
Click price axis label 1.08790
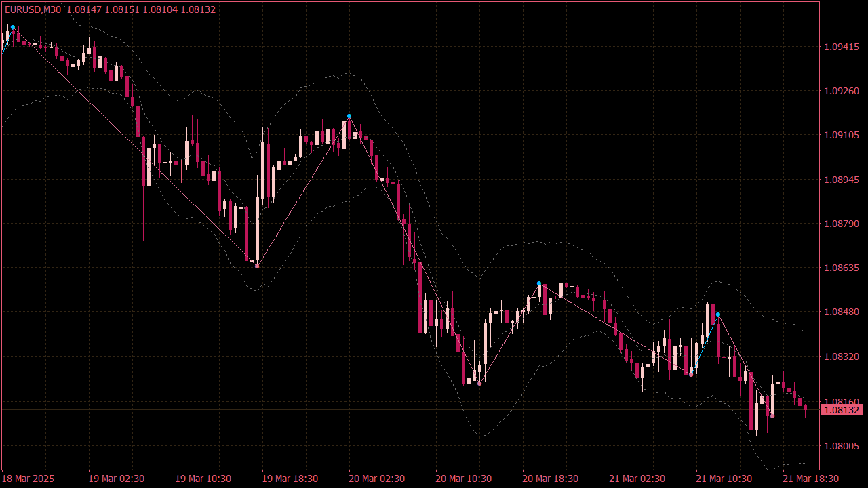(x=840, y=224)
